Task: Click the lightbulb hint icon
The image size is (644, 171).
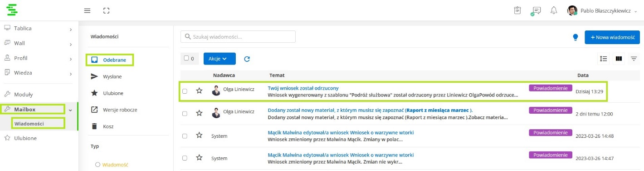Action: (576, 37)
